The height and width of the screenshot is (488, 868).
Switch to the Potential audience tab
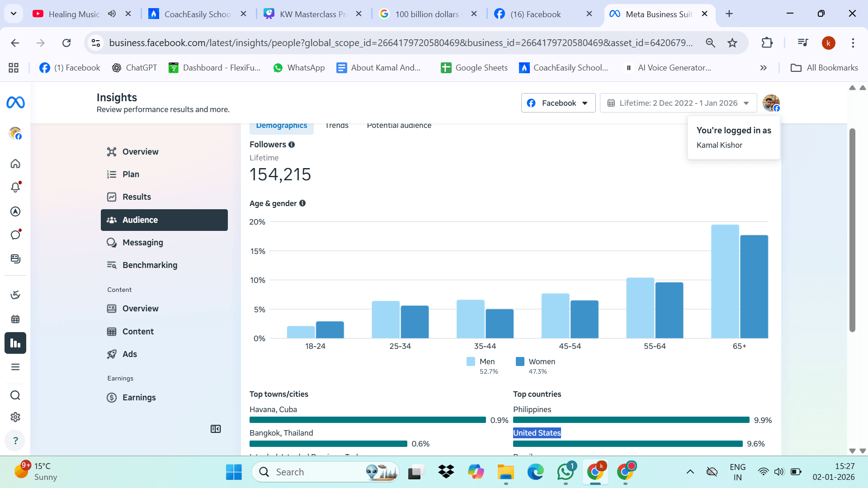pyautogui.click(x=399, y=126)
